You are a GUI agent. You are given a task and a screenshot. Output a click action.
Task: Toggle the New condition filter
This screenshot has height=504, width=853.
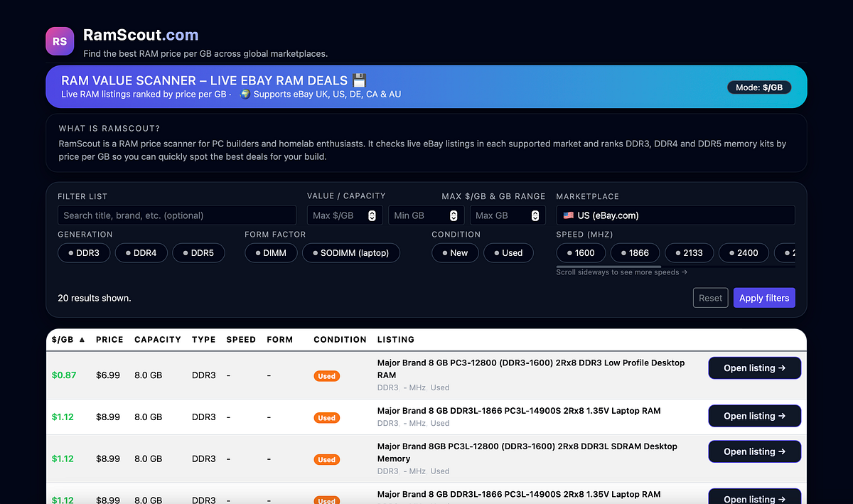pyautogui.click(x=455, y=252)
